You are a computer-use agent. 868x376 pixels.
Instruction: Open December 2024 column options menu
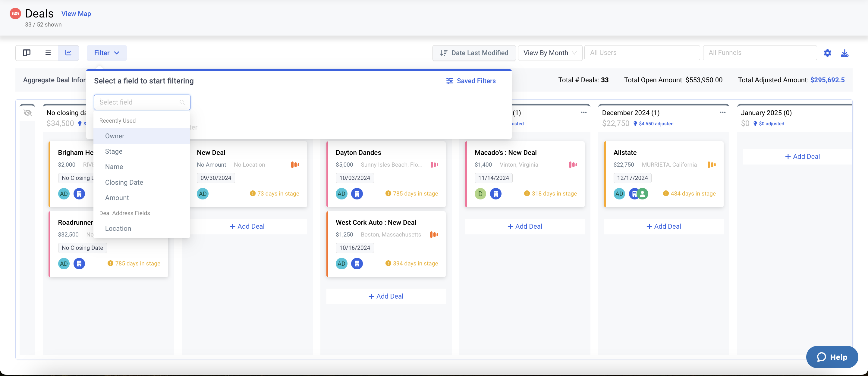722,113
